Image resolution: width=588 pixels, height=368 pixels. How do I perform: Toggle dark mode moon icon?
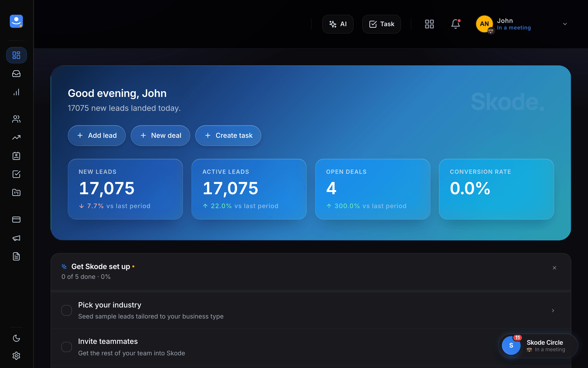16,338
